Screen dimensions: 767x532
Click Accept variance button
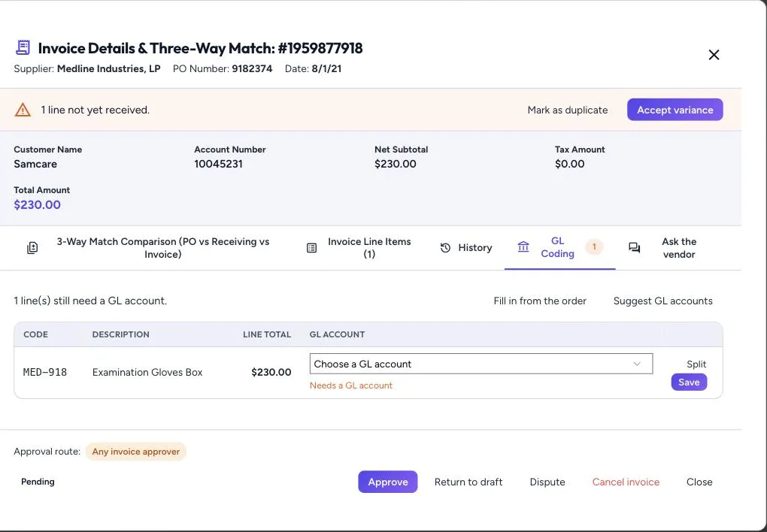click(x=675, y=110)
